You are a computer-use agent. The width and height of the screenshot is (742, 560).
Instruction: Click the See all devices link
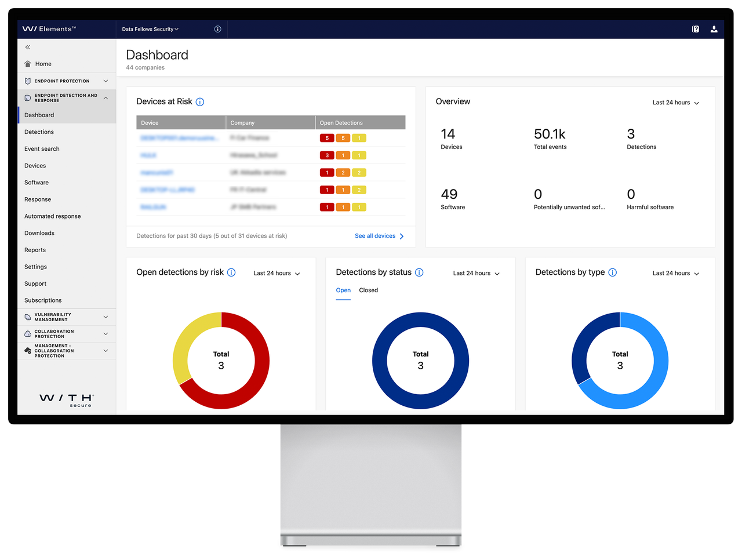point(376,236)
